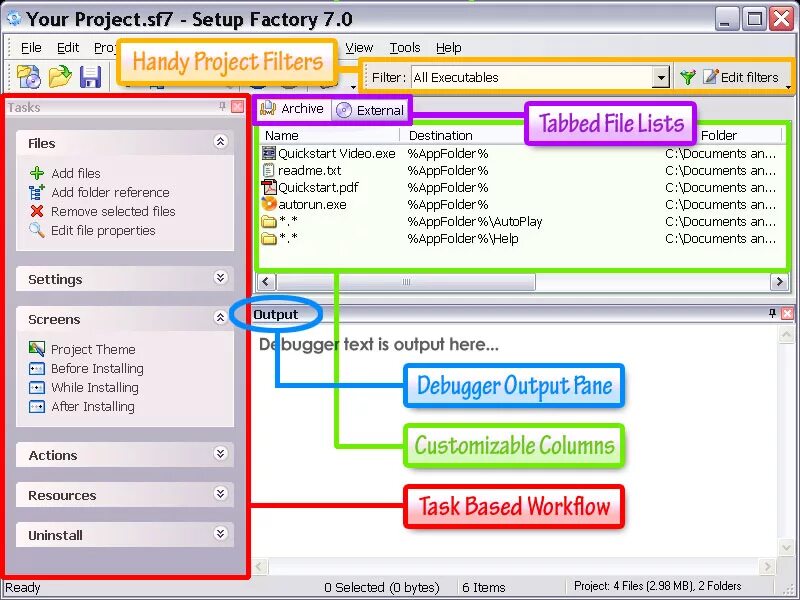Screen dimensions: 800x600
Task: Click the After Installing screen icon
Action: 37,407
